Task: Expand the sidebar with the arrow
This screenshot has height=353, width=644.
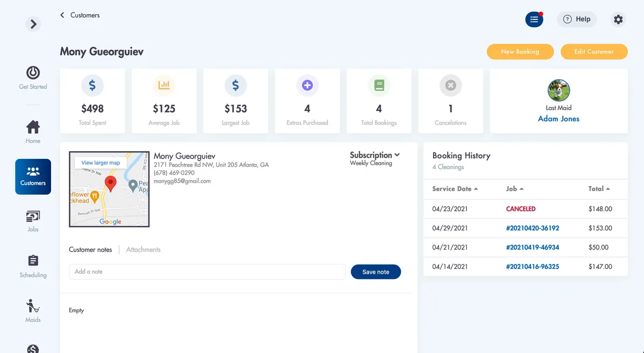Action: click(33, 24)
